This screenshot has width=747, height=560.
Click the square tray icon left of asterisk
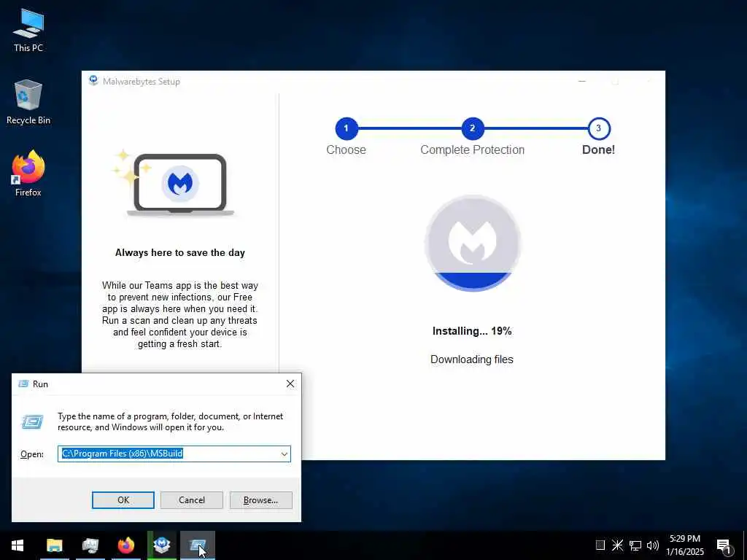click(600, 545)
